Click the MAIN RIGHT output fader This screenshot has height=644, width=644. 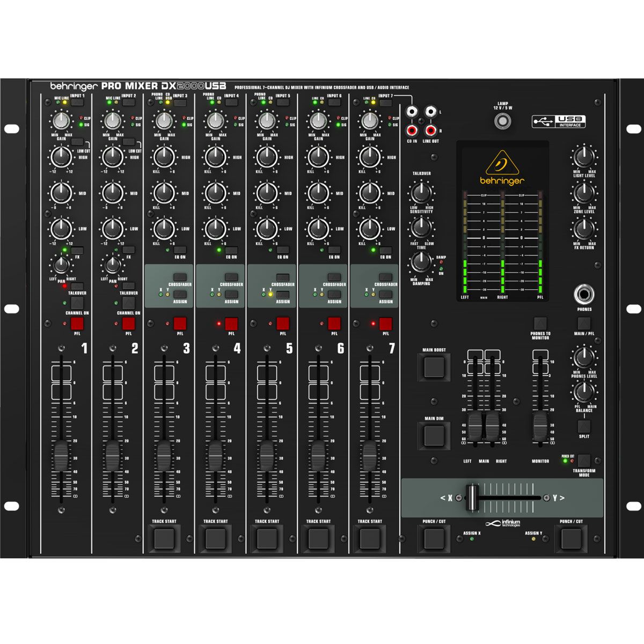point(492,427)
